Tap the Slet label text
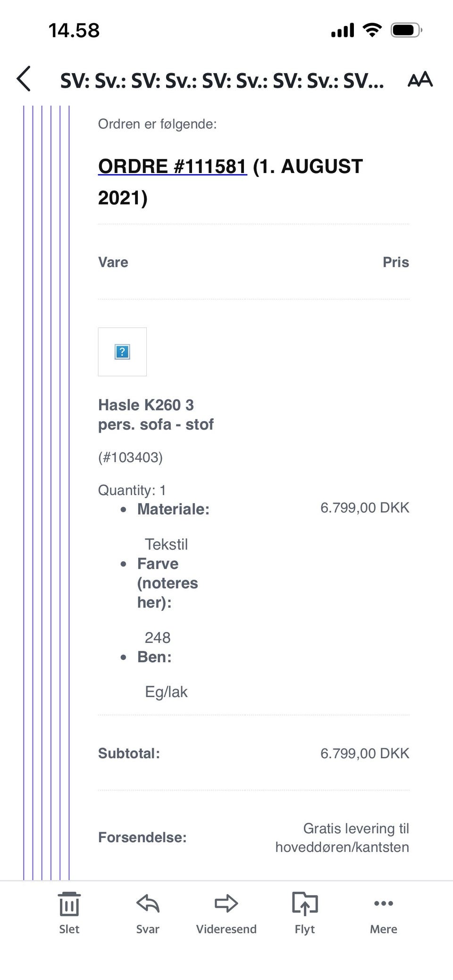The image size is (453, 980). point(69,929)
